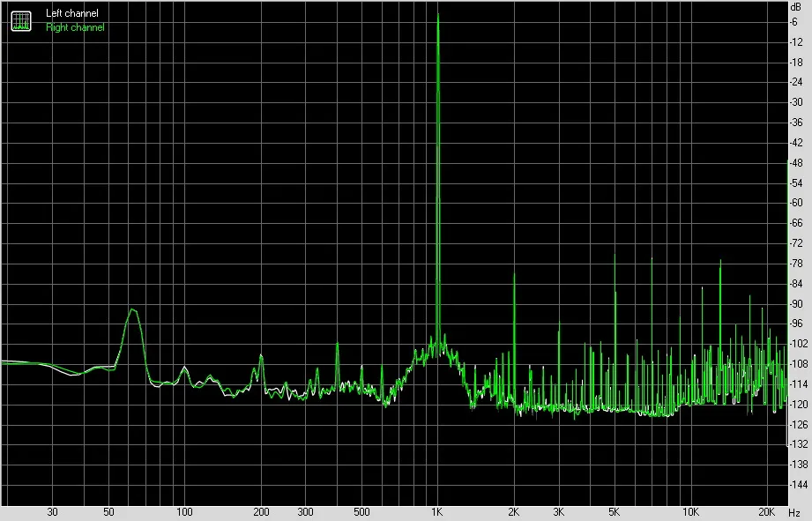Viewport: 812px width, 521px height.
Task: Click the 100 Hz axis label
Action: (184, 512)
